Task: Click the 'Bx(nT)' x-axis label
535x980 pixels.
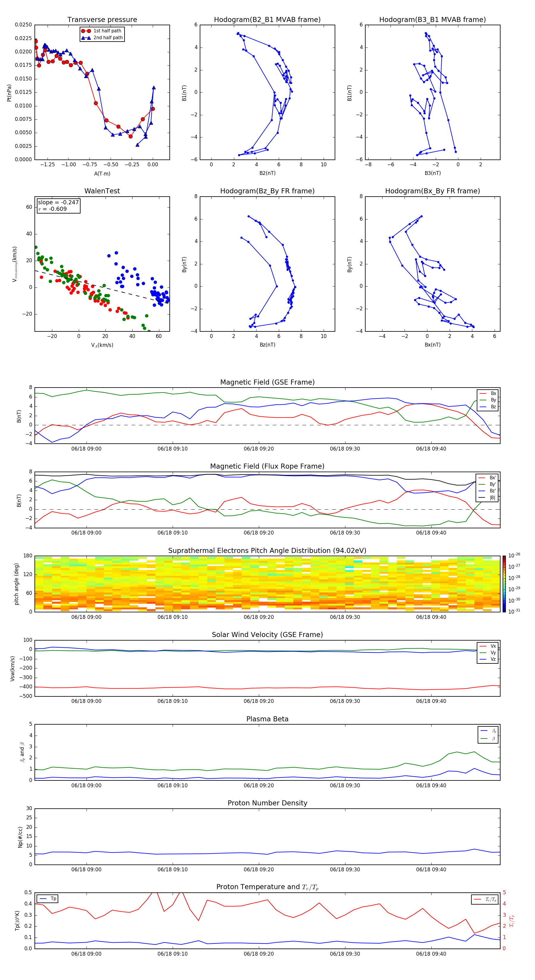Action: tap(432, 345)
